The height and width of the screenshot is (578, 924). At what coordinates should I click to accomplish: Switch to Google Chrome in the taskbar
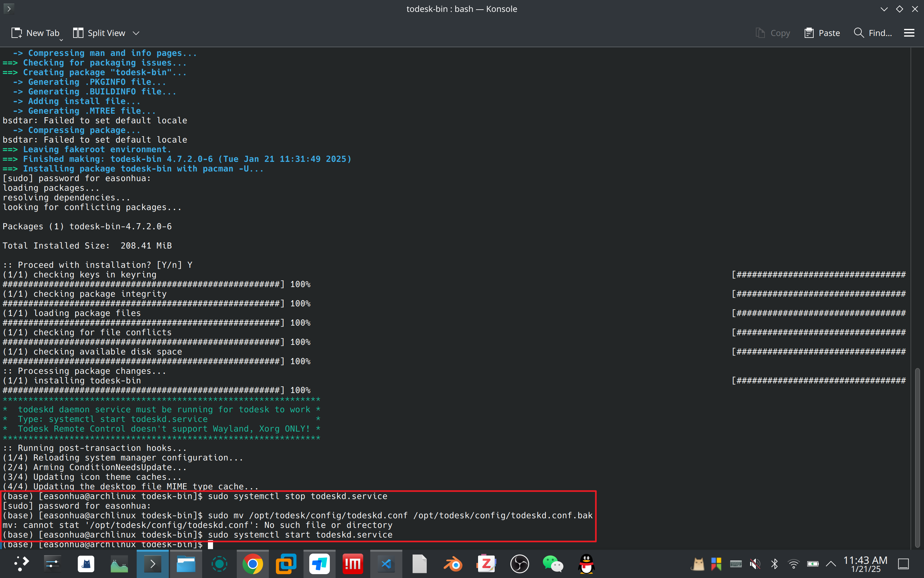point(253,564)
